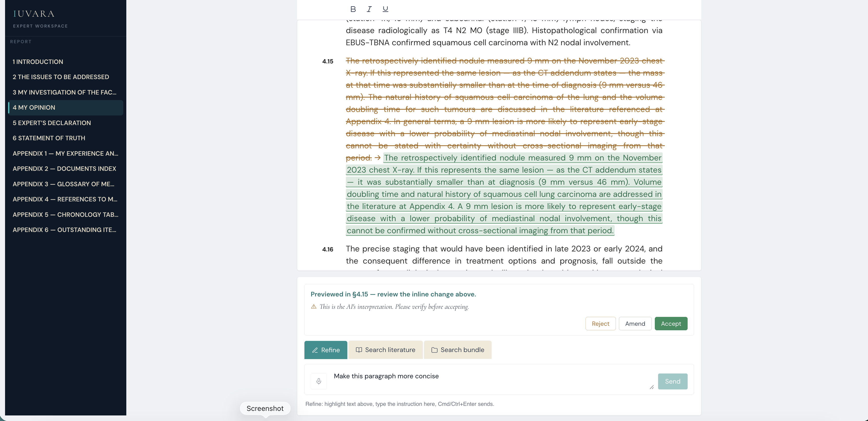Image resolution: width=868 pixels, height=421 pixels.
Task: Select 4 My Opinion section
Action: pos(66,108)
